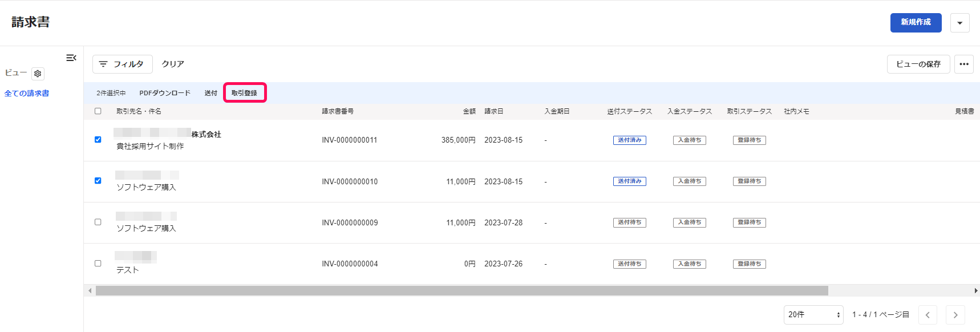Open invoice INV-0000000004
980x332 pixels.
[350, 264]
